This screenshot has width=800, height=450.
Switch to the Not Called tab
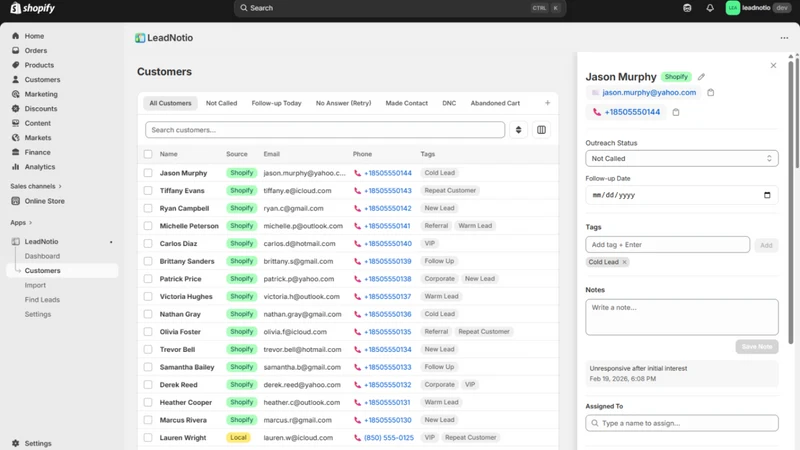pos(221,103)
